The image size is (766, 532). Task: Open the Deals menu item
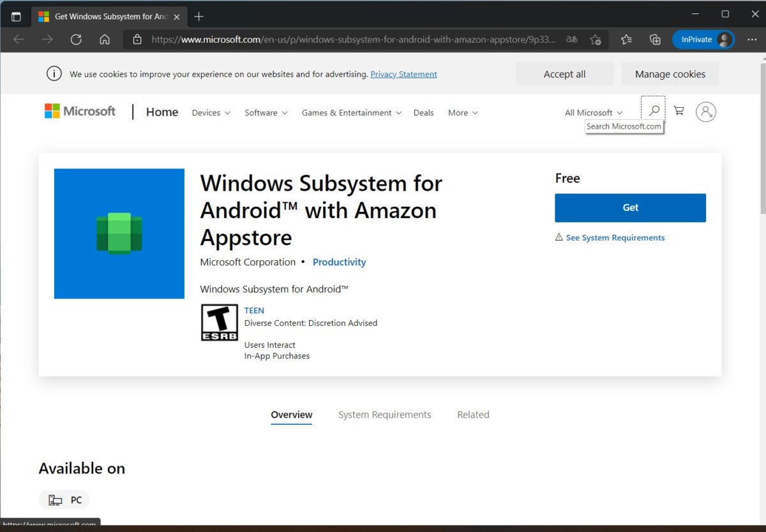[x=423, y=113]
